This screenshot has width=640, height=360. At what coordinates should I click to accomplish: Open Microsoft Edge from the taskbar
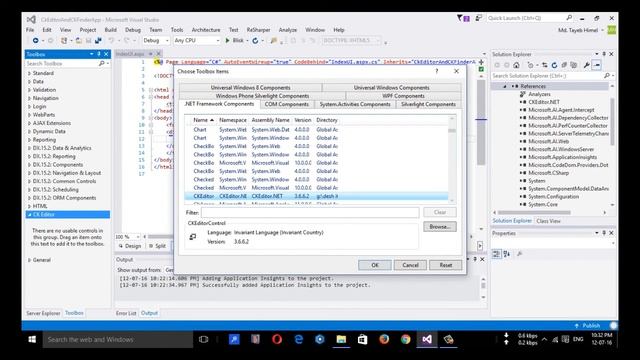[298, 339]
